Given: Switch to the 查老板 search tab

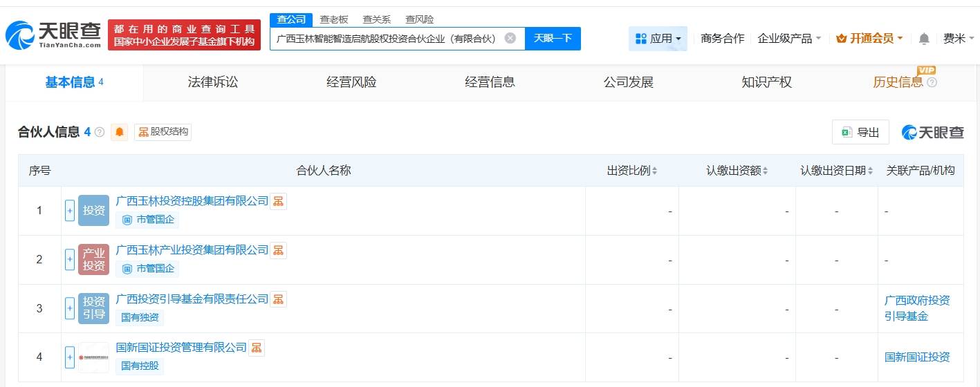Looking at the screenshot, I should [334, 19].
